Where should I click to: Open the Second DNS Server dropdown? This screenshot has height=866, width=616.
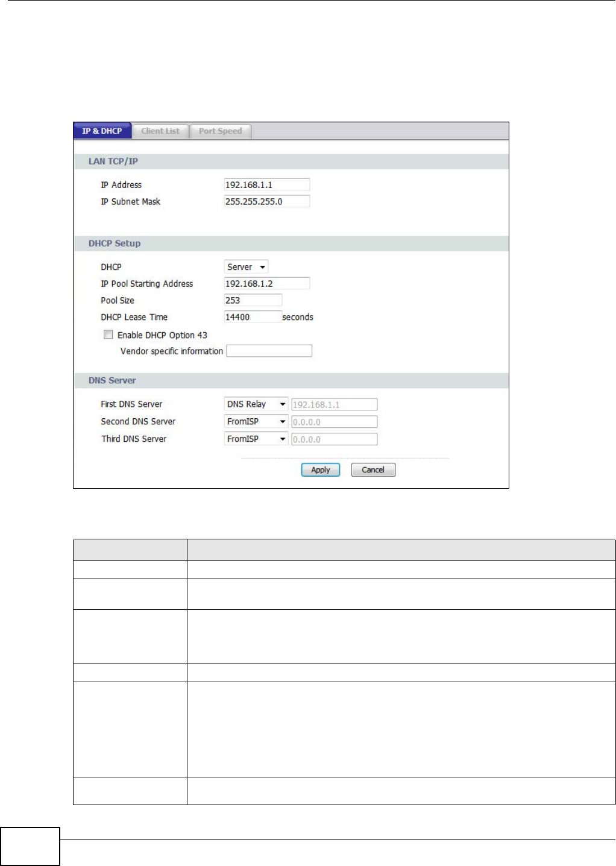(256, 421)
